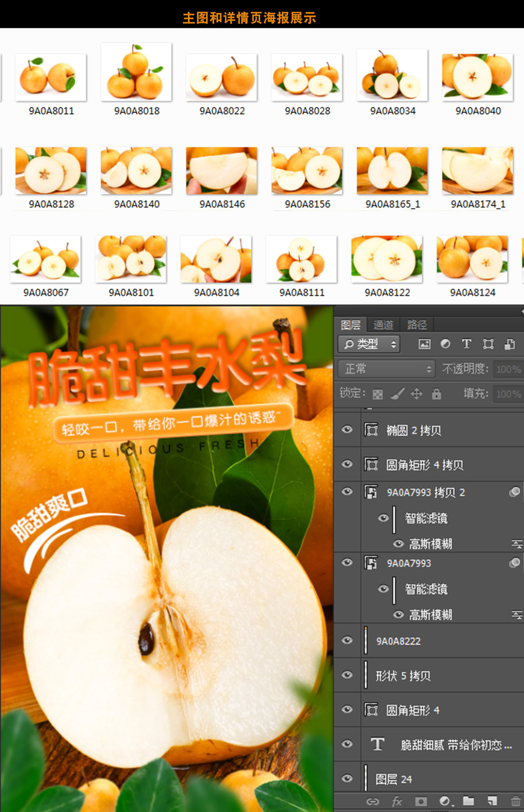Screen dimensions: 524x812
Task: Click T thumbnail of 脆甜细腻 text layer
Action: click(x=377, y=744)
